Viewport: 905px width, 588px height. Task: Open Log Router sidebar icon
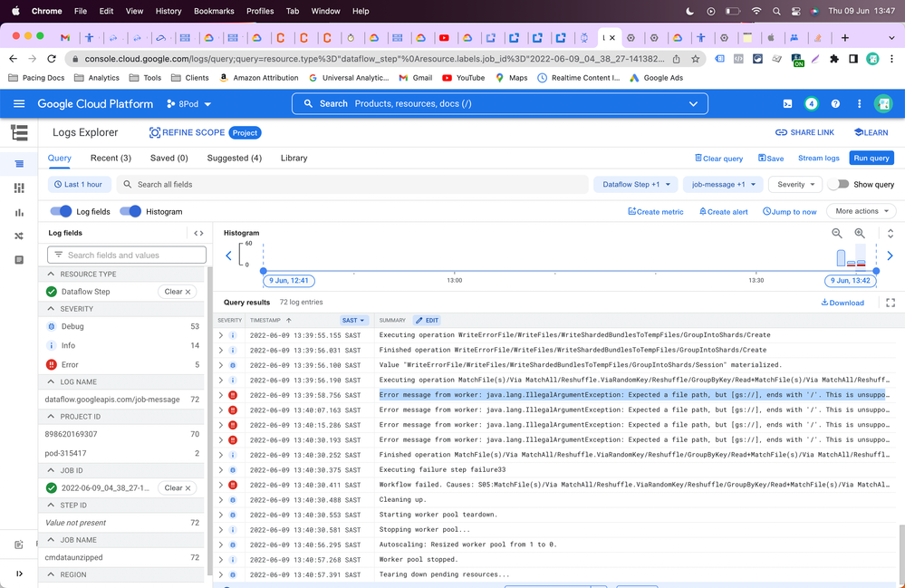pyautogui.click(x=19, y=236)
